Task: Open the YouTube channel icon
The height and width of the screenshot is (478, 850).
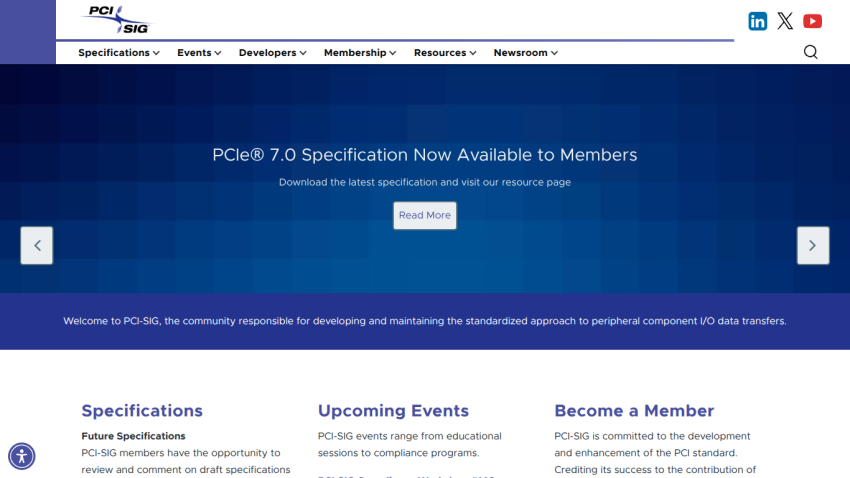Action: (x=812, y=21)
